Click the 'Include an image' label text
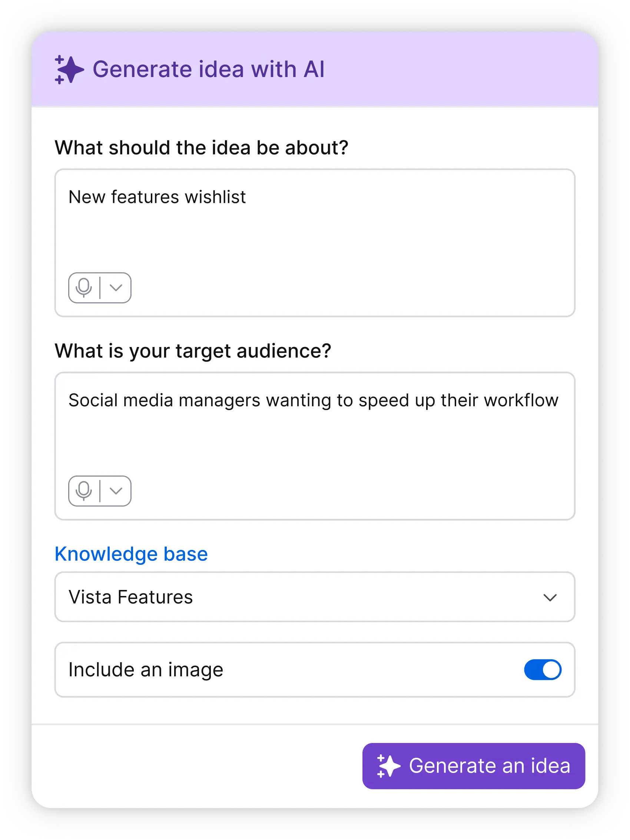This screenshot has height=840, width=630. (x=146, y=670)
